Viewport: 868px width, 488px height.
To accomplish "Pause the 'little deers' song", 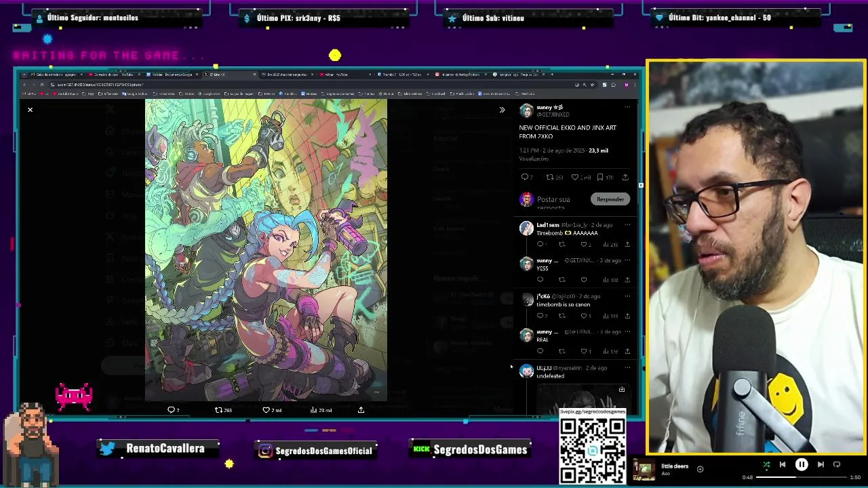I will click(802, 465).
